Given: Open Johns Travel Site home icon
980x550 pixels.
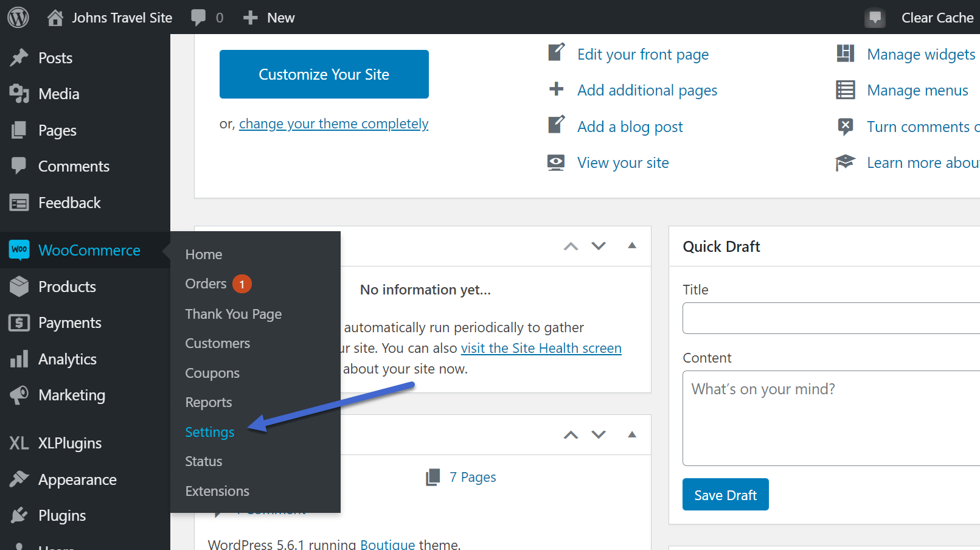Looking at the screenshot, I should 55,18.
